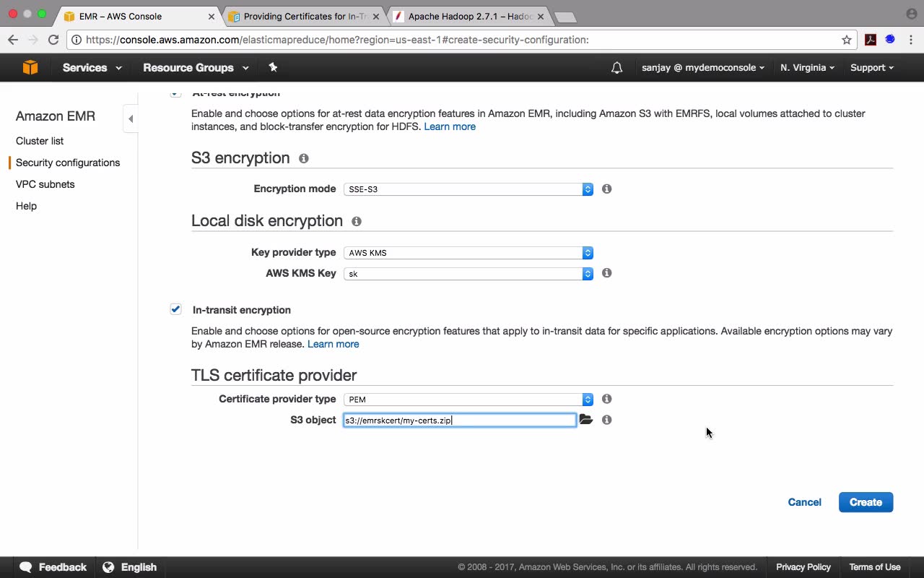The height and width of the screenshot is (578, 924).
Task: Open the sanjay @ mydemoconsole account menu
Action: (703, 68)
